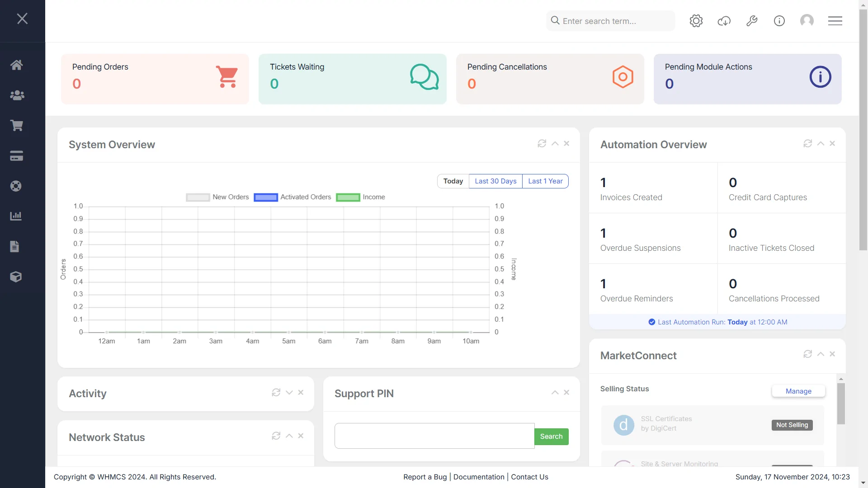Viewport: 868px width, 488px height.
Task: Open the Home dashboard from sidebar
Action: (17, 65)
